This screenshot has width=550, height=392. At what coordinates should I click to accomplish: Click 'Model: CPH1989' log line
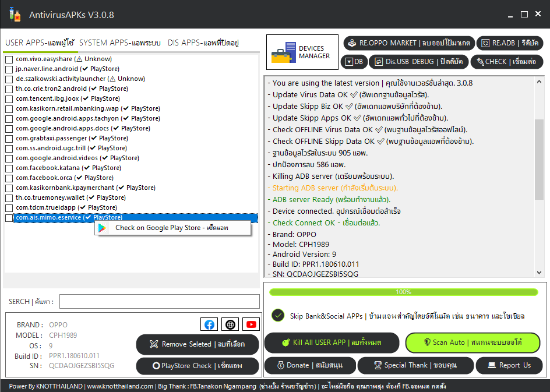click(x=298, y=245)
